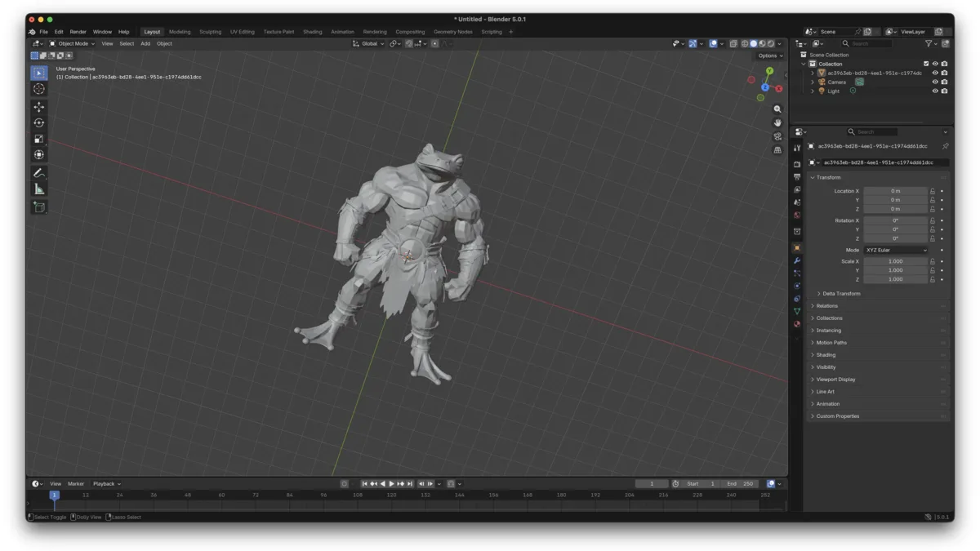The width and height of the screenshot is (980, 551).
Task: Click the current frame field in timeline
Action: click(652, 483)
